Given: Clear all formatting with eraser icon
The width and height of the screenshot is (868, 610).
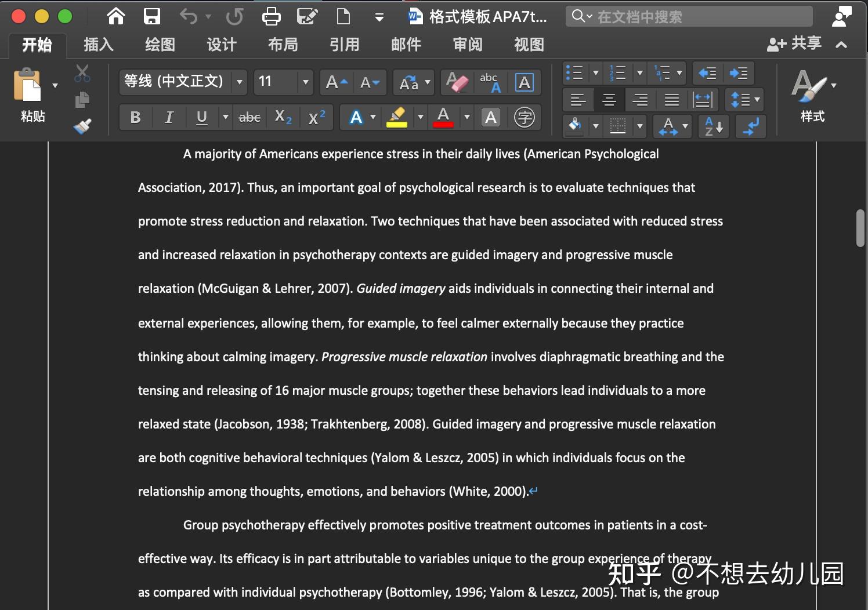Looking at the screenshot, I should (457, 82).
